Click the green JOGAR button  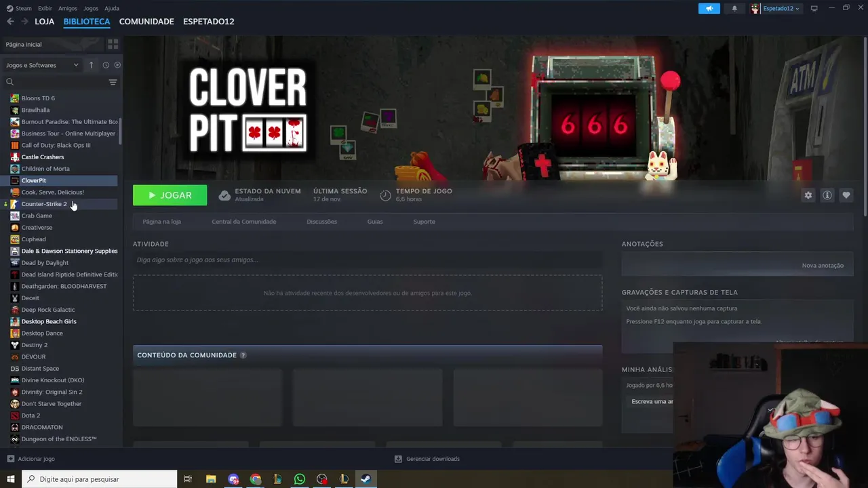coord(170,195)
